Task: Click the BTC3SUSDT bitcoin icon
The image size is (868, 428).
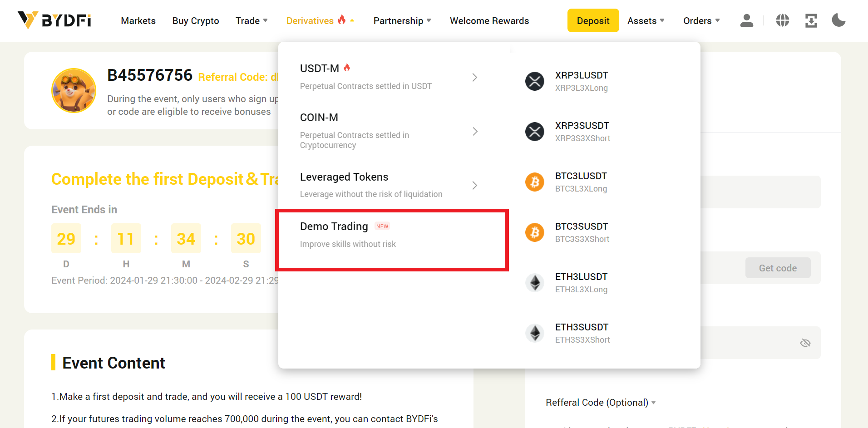Action: 535,232
